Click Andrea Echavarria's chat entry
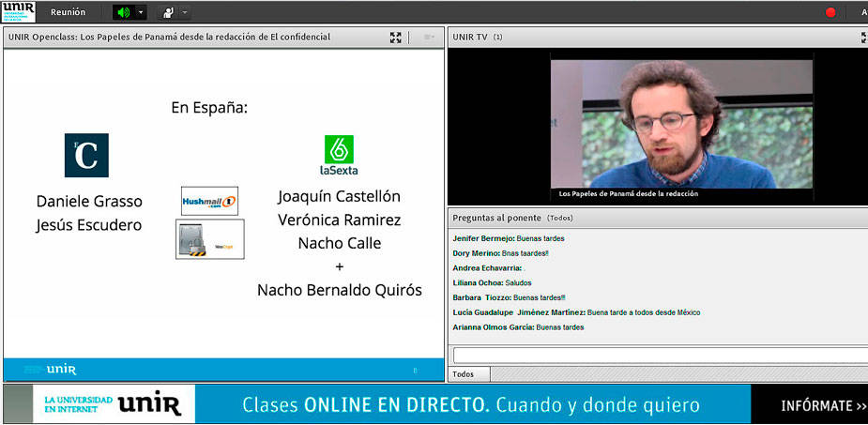The image size is (868, 425). tap(488, 267)
